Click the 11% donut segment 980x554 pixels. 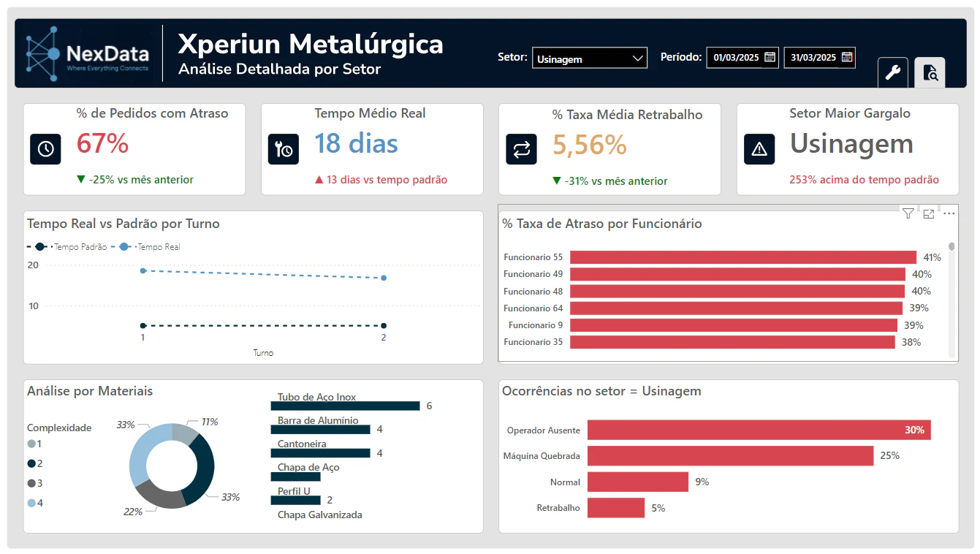[x=186, y=433]
